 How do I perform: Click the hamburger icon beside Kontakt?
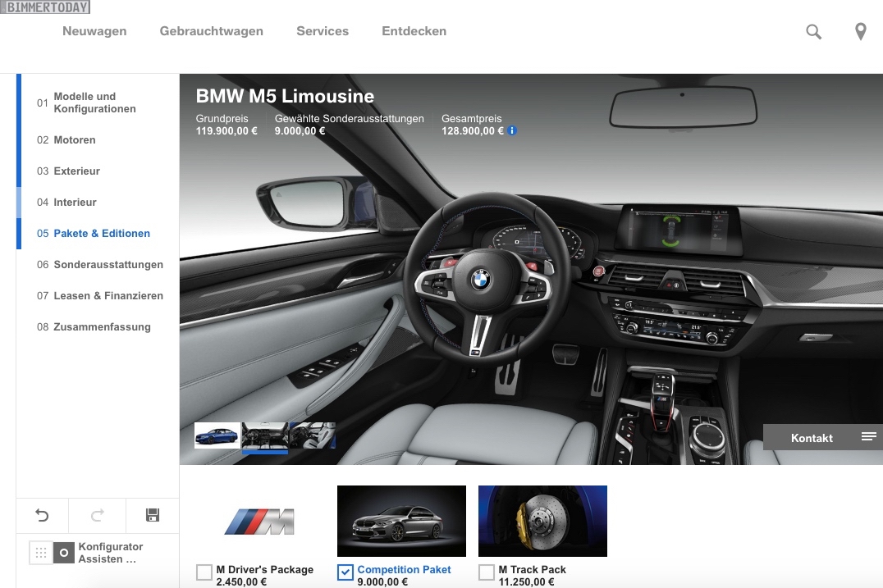point(868,437)
